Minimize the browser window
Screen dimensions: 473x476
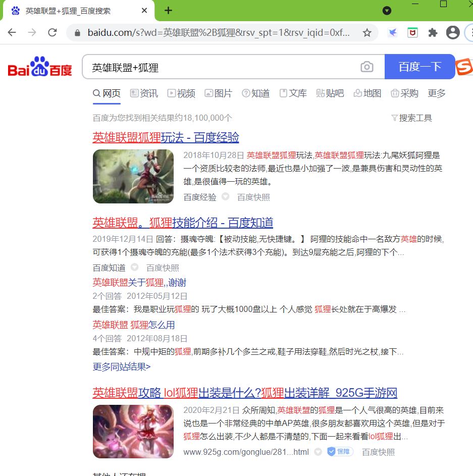pyautogui.click(x=415, y=4)
